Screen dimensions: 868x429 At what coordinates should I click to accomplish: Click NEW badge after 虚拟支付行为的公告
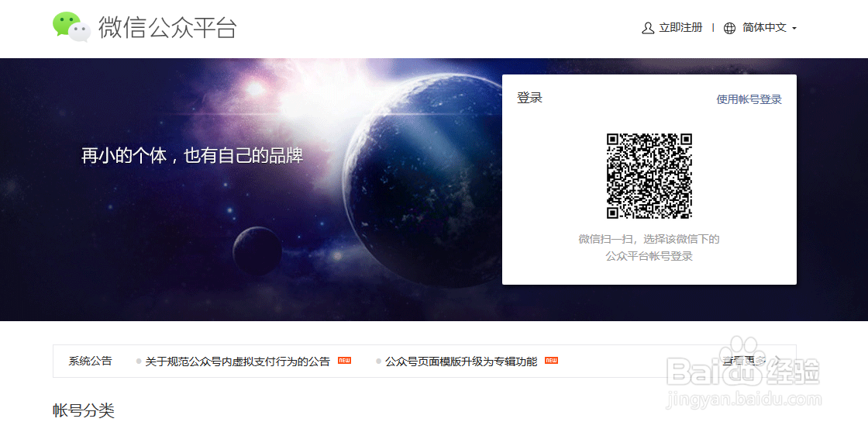(344, 361)
